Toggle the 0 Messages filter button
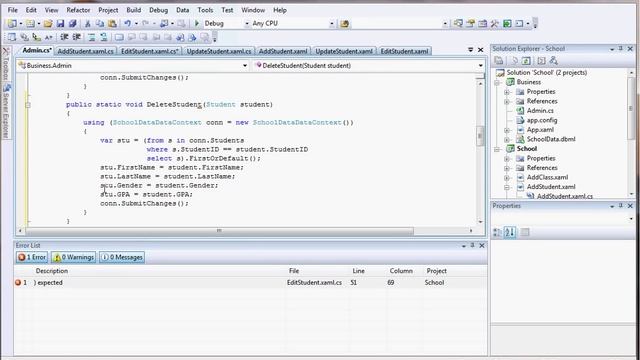Image resolution: width=640 pixels, height=360 pixels. pos(122,257)
